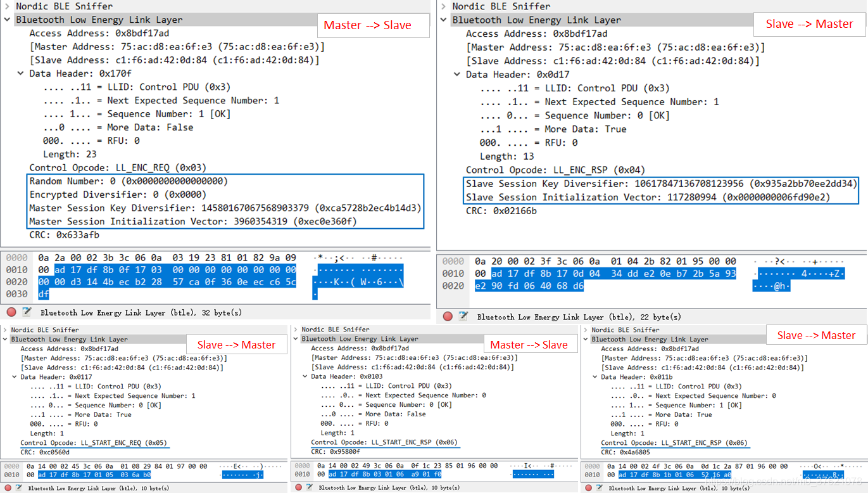
Task: Collapse Data Header: 0x0103 node
Action: [x=305, y=376]
